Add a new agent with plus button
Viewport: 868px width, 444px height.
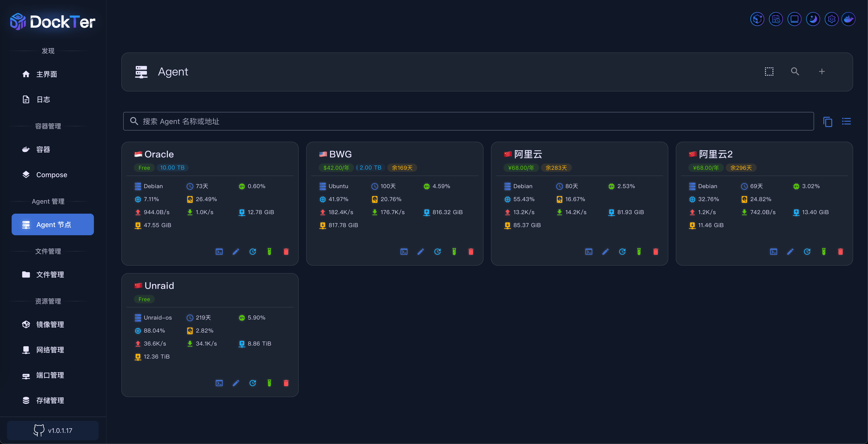pos(822,71)
